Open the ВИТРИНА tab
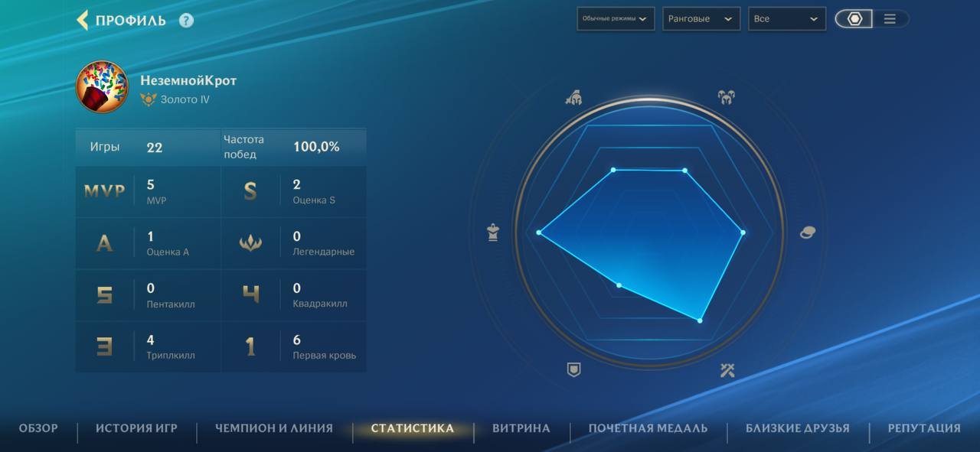 pos(521,428)
